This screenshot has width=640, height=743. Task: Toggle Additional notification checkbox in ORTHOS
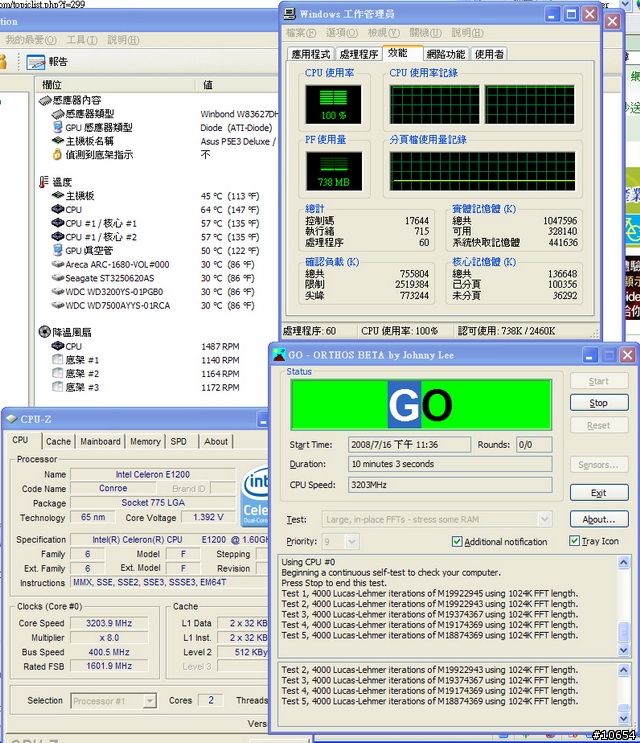[x=457, y=541]
